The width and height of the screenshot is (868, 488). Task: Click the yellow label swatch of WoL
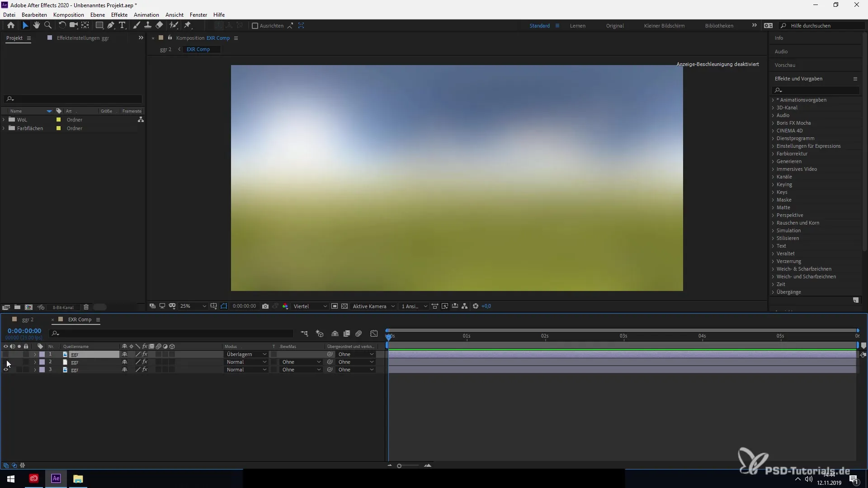coord(58,120)
